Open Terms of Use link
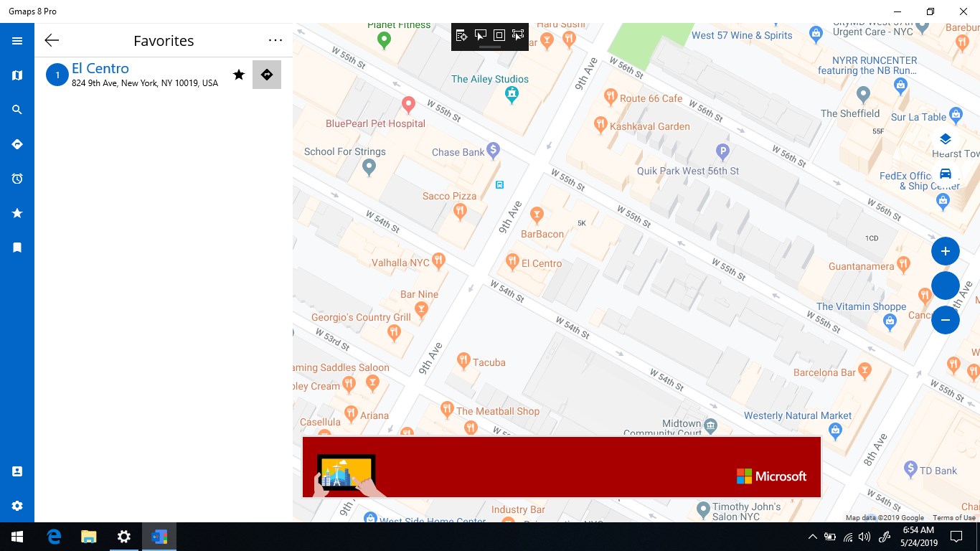This screenshot has height=551, width=980. pos(954,518)
